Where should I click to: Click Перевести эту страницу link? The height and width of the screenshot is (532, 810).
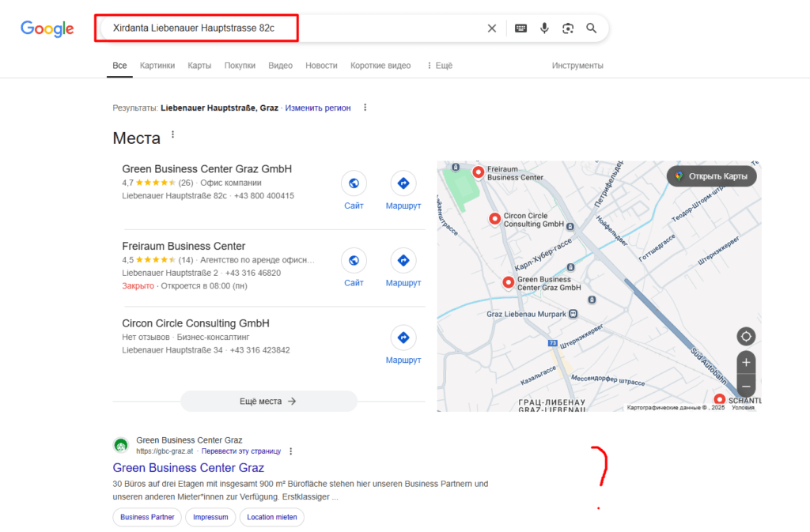241,451
